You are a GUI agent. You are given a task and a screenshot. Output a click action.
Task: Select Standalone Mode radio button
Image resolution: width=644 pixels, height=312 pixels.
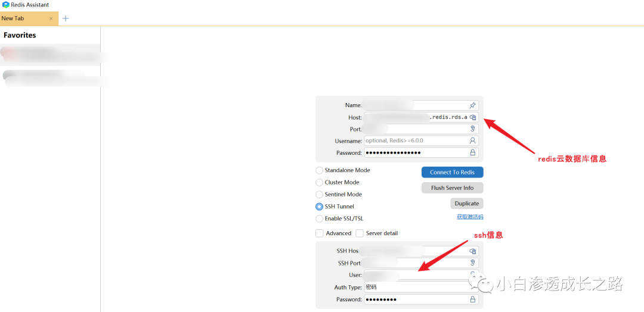tap(319, 170)
